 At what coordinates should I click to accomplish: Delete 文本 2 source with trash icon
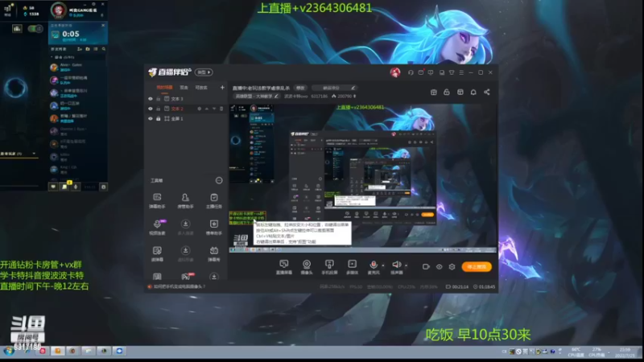(221, 109)
